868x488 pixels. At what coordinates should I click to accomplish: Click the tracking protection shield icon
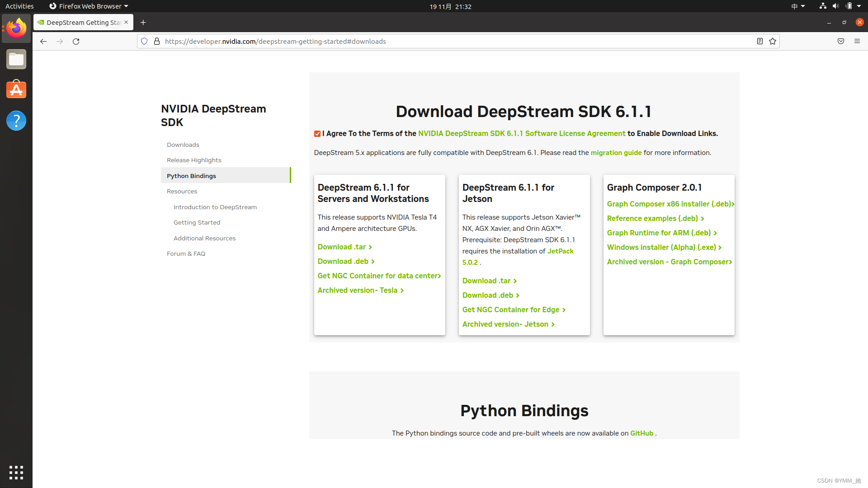(144, 41)
